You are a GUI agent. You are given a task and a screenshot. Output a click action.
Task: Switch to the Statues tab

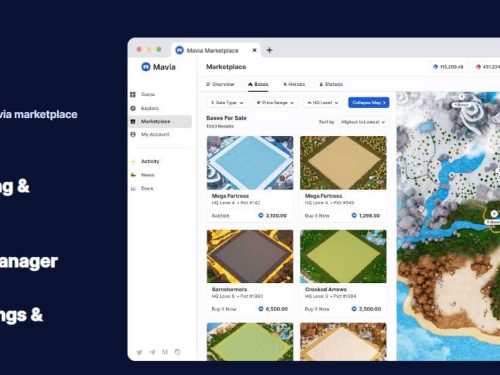point(331,84)
